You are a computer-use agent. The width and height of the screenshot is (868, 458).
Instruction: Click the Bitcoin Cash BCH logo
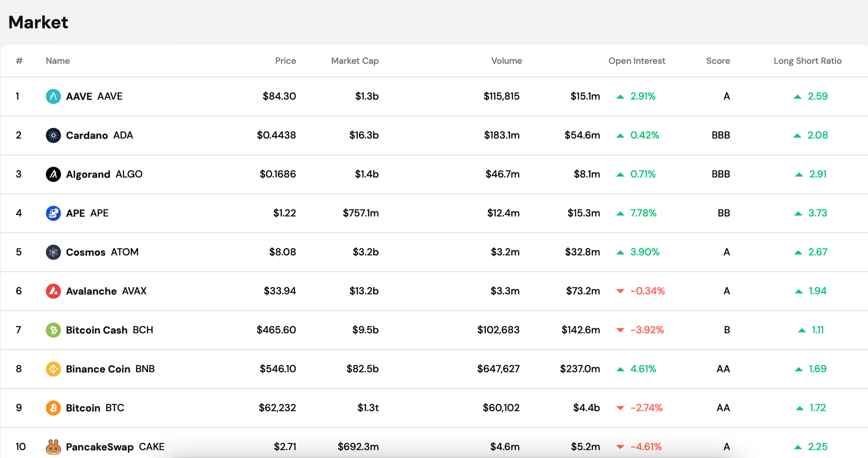(x=53, y=330)
